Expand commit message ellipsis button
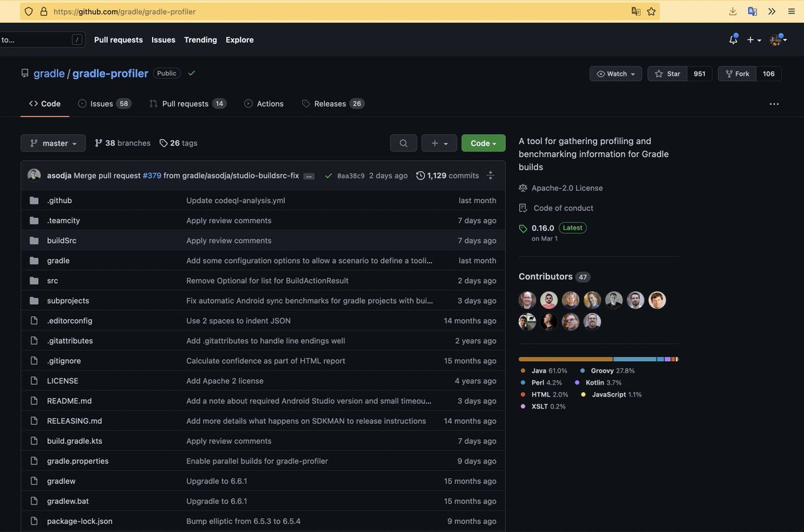Image resolution: width=804 pixels, height=532 pixels. point(309,176)
